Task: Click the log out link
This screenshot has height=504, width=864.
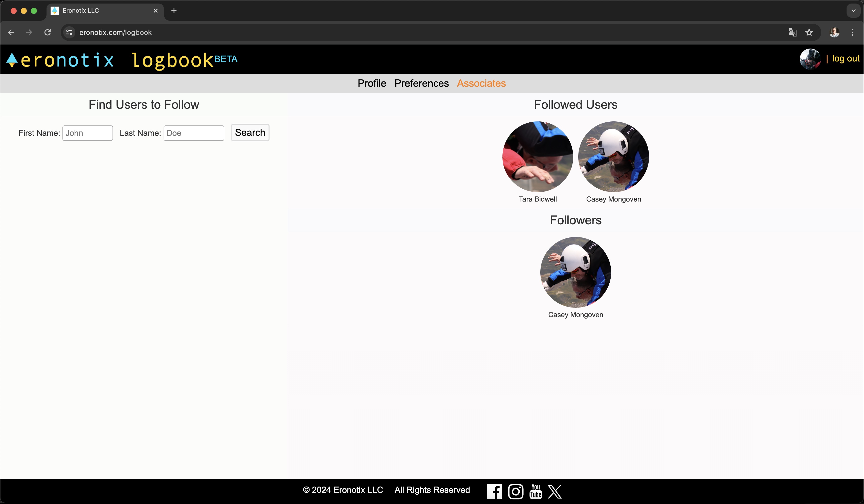Action: click(x=846, y=59)
